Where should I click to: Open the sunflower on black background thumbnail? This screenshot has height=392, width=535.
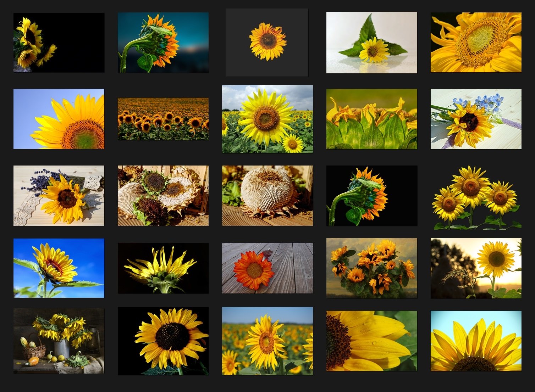59,43
